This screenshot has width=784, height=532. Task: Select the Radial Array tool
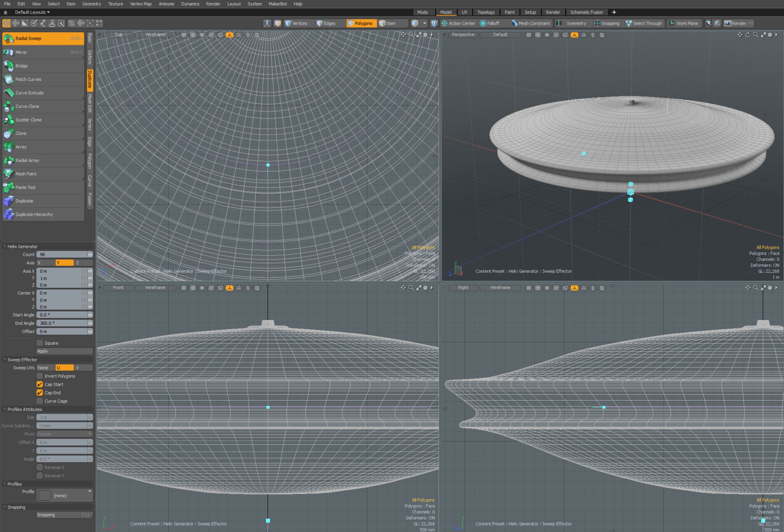click(27, 160)
